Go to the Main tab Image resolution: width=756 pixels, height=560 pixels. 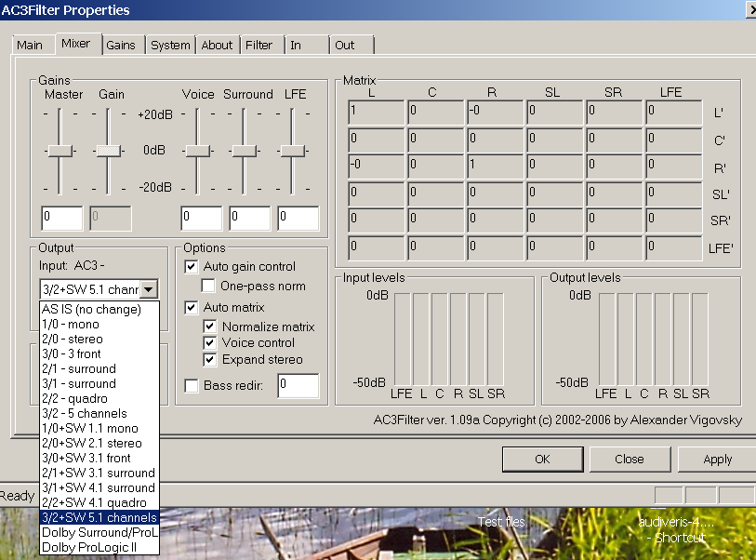tap(30, 45)
